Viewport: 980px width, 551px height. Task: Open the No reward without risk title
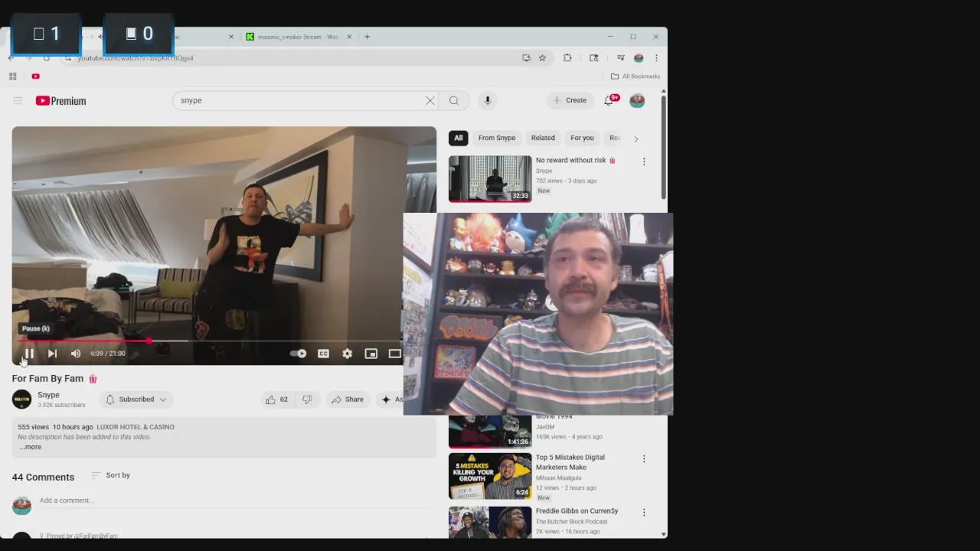click(570, 160)
